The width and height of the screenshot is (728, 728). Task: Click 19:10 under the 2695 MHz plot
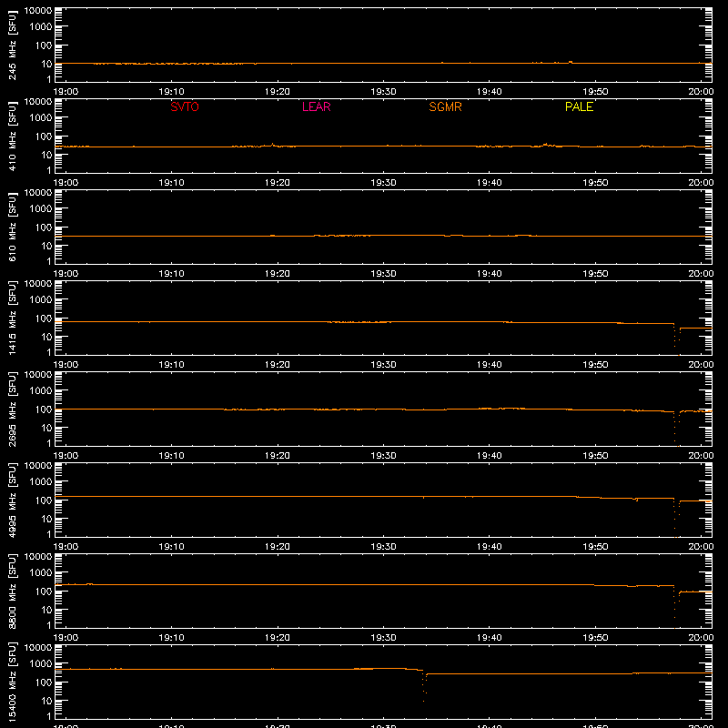[171, 456]
